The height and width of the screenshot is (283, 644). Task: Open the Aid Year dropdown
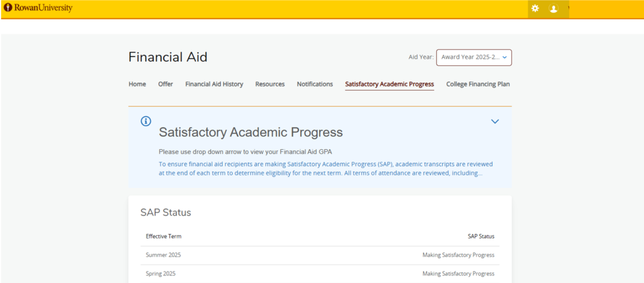coord(474,58)
